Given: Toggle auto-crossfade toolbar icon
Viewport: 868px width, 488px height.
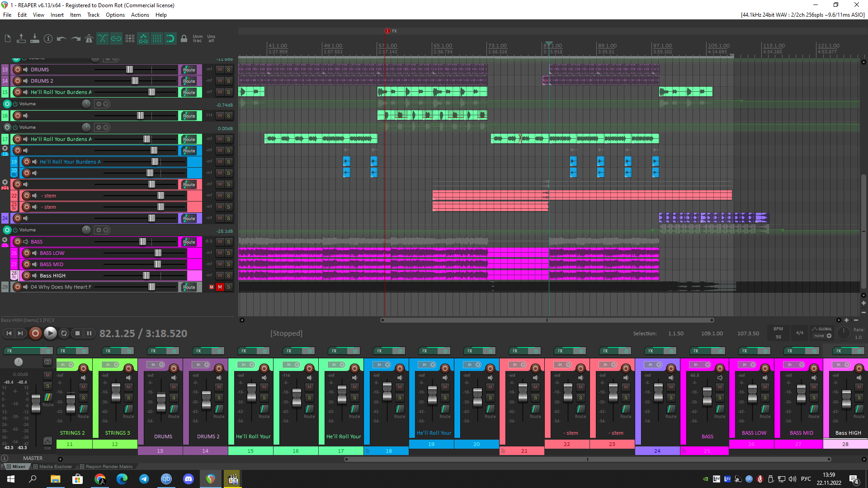Looking at the screenshot, I should coord(103,39).
